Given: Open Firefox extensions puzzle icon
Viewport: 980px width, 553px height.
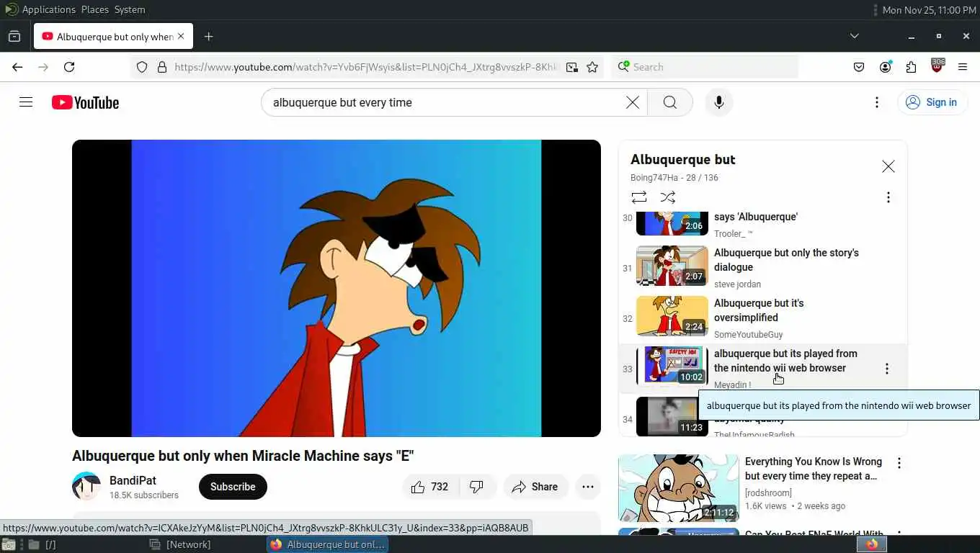Looking at the screenshot, I should point(911,67).
